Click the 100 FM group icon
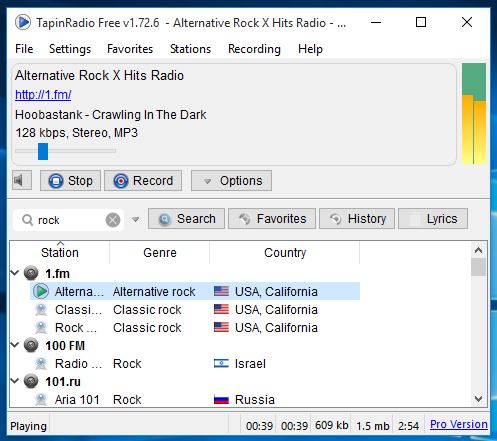The image size is (497, 441). click(x=31, y=345)
